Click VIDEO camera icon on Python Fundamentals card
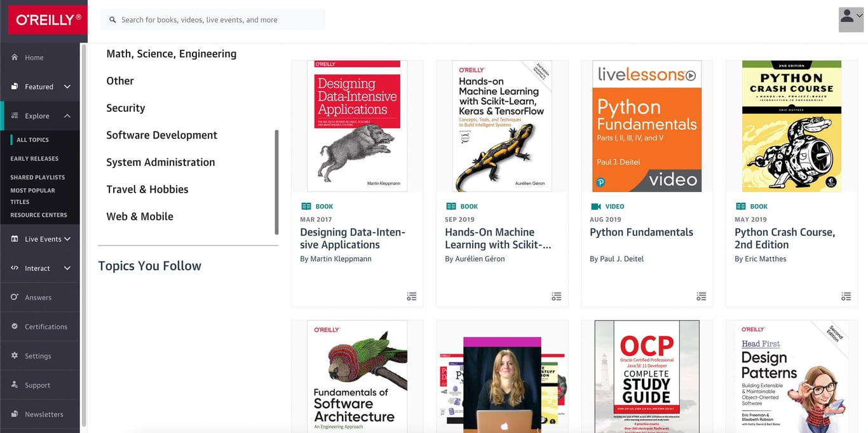 596,206
